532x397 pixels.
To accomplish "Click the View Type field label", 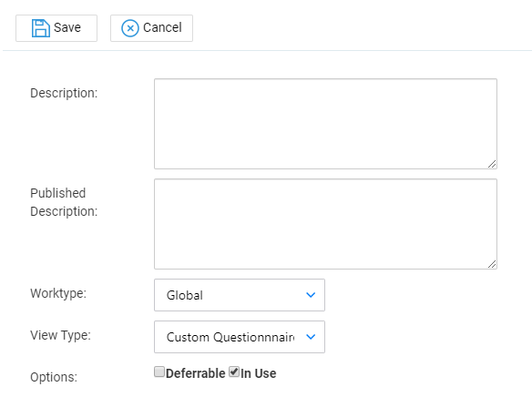I will pos(60,335).
